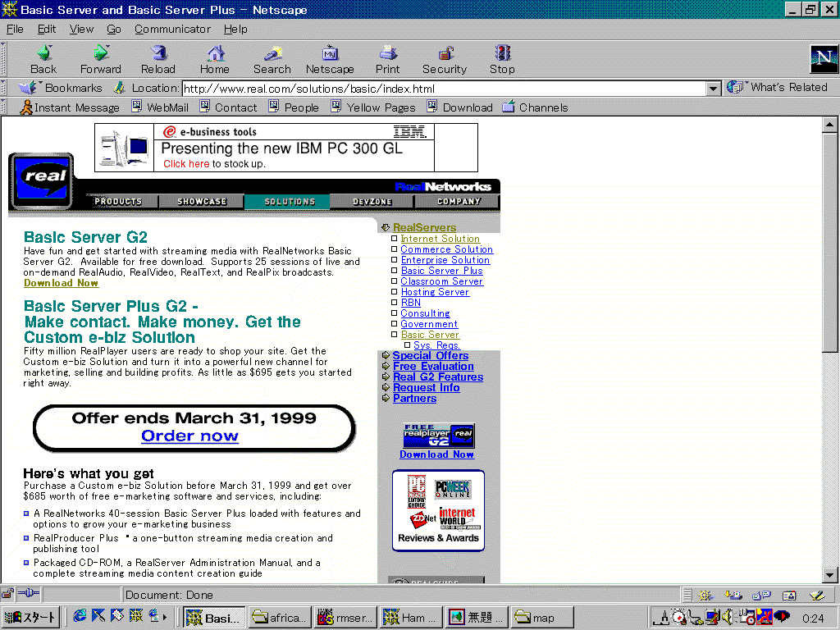The width and height of the screenshot is (840, 630).
Task: Open Instant Message from personal toolbar
Action: coord(70,107)
